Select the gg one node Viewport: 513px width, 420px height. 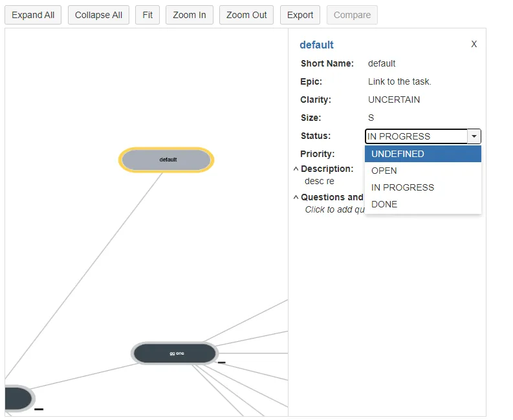click(175, 353)
